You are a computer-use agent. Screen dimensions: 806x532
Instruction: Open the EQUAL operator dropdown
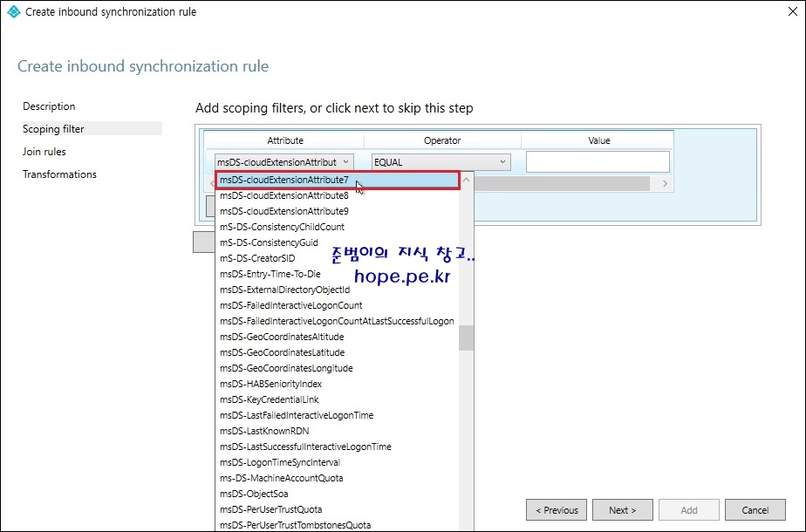pyautogui.click(x=441, y=162)
